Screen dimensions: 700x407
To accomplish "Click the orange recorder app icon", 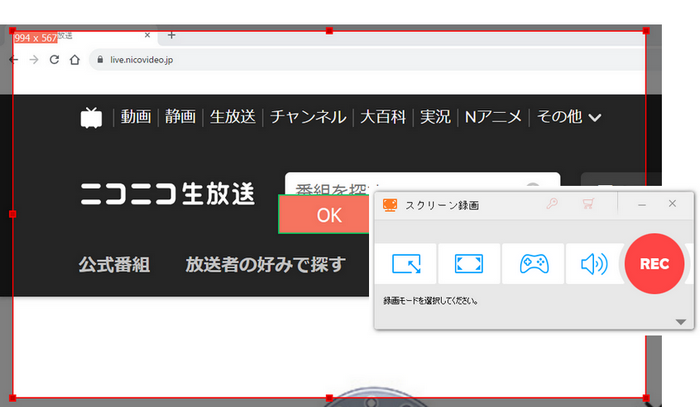I will click(x=390, y=205).
